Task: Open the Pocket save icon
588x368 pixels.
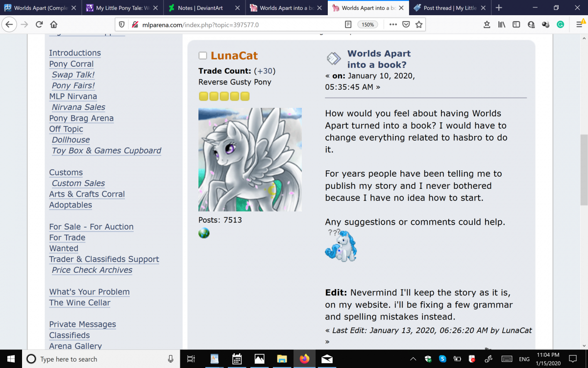Action: click(406, 25)
